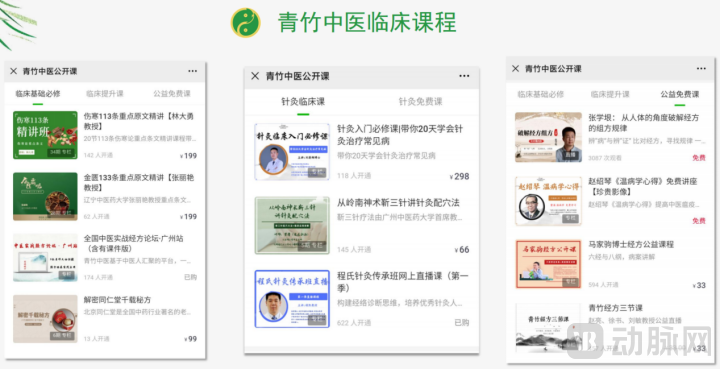
Task: Close the right 青竹中医公开课 panel
Action: (x=515, y=69)
